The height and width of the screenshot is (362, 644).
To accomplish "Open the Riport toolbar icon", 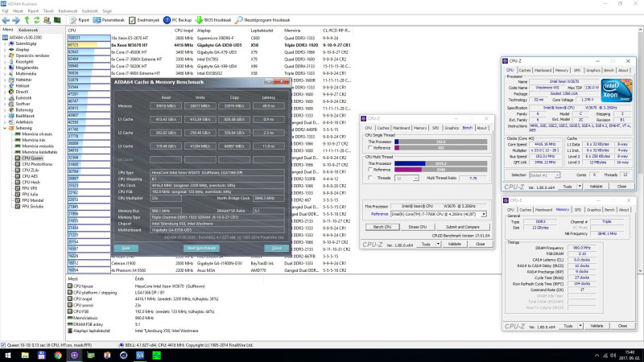I will pos(79,20).
